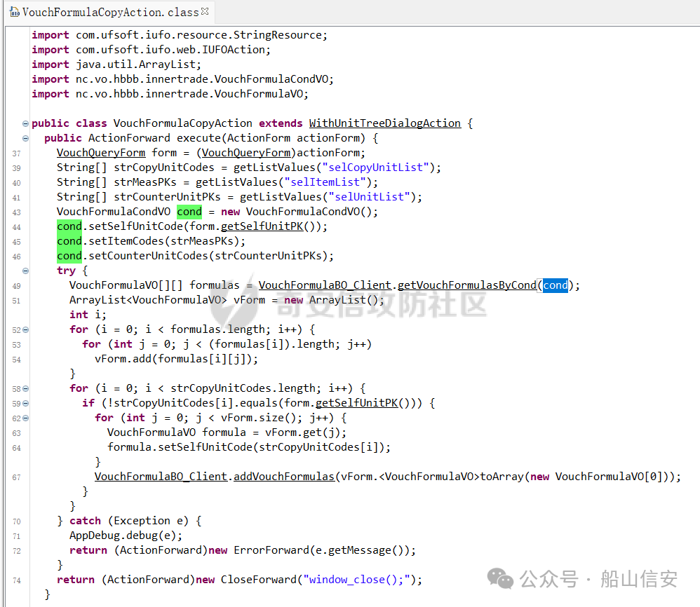Click the class file icon on the editor tab
700x607 pixels.
tap(14, 12)
